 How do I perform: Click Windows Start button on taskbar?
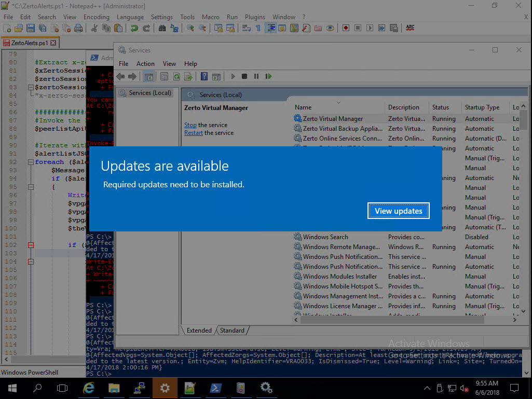point(12,388)
